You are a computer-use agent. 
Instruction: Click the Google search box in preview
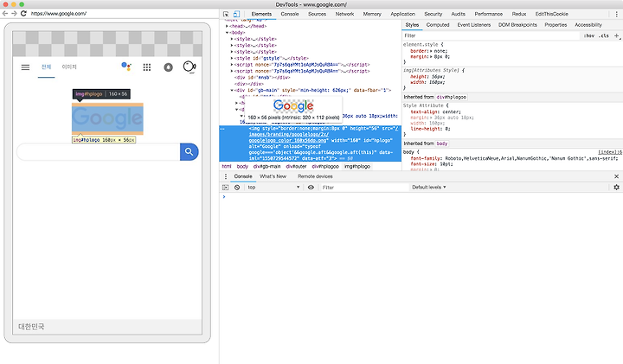coord(98,152)
